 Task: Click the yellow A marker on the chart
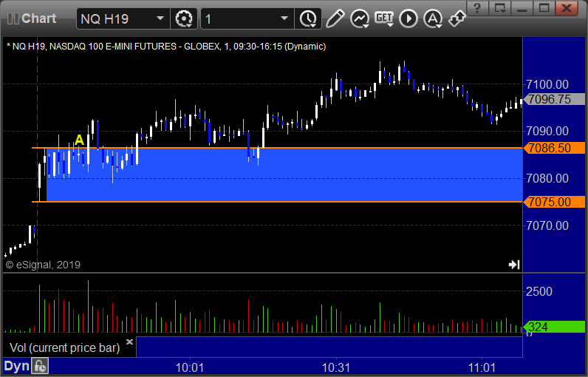(x=79, y=140)
